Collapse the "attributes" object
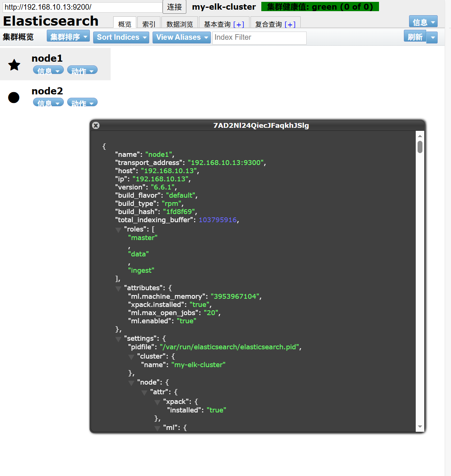 point(118,288)
